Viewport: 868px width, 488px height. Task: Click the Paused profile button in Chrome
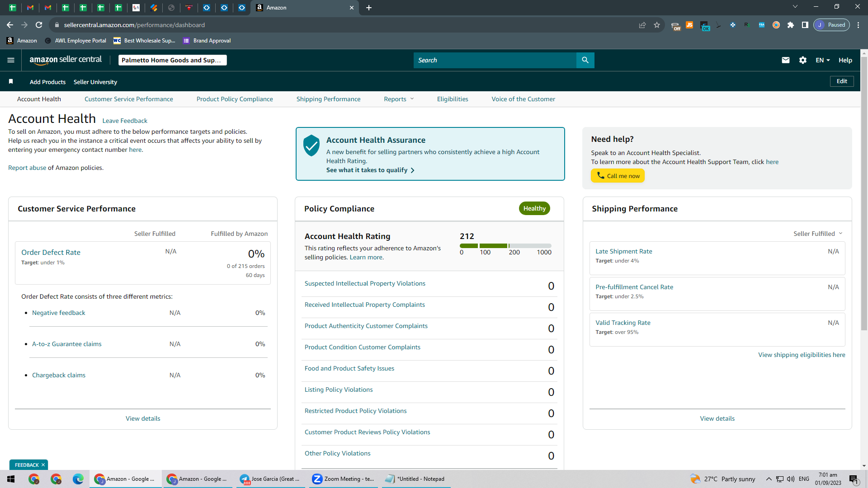[x=831, y=25]
